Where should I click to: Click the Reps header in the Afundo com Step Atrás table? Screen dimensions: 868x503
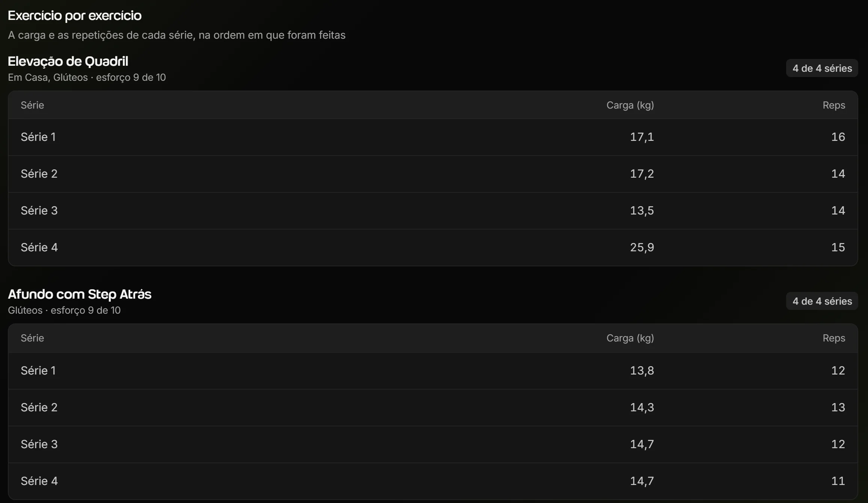pyautogui.click(x=834, y=338)
